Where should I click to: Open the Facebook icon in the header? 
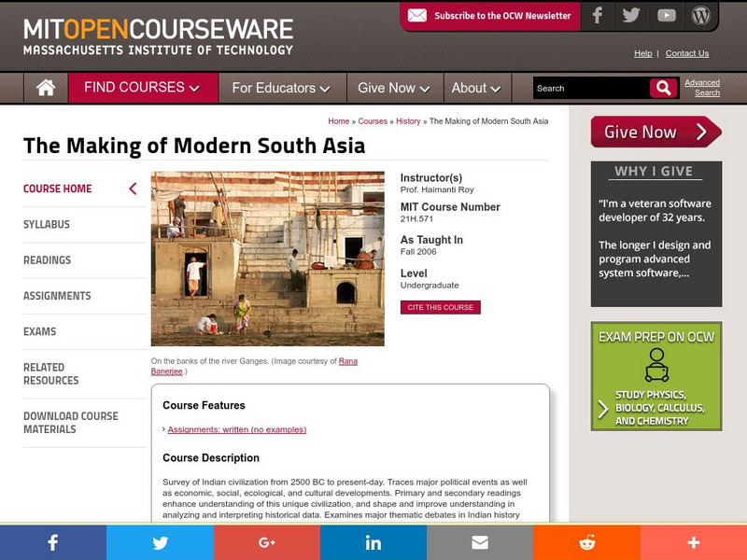pos(597,16)
